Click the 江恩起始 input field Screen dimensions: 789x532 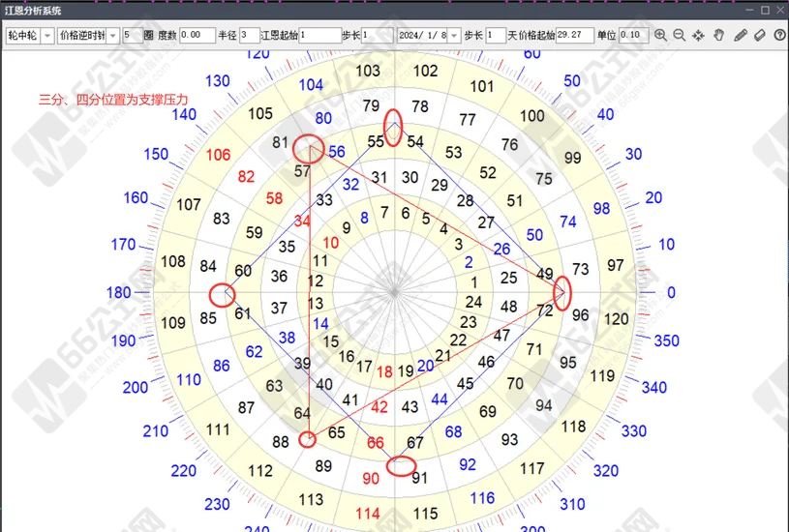(x=320, y=35)
